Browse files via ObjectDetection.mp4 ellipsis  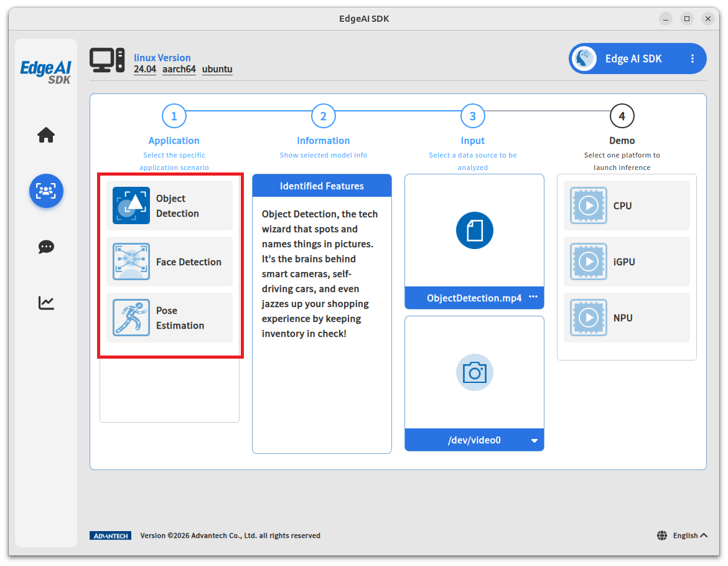pos(533,297)
